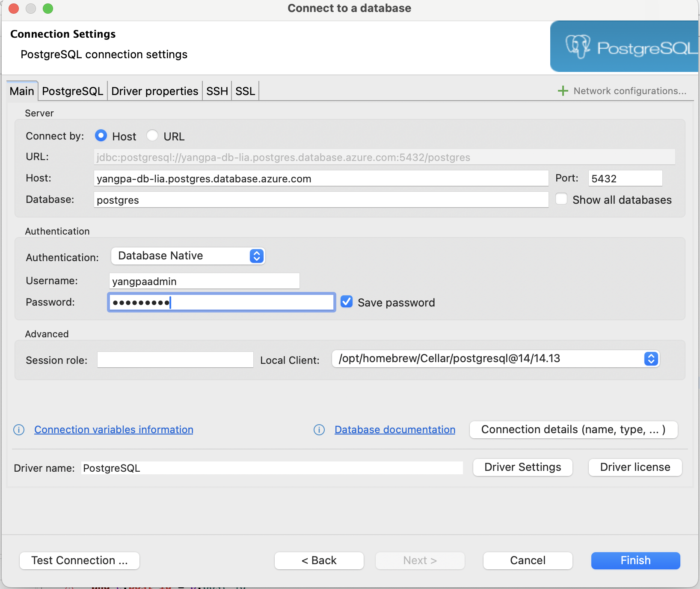Focus the Password input field
700x589 pixels.
tap(221, 302)
